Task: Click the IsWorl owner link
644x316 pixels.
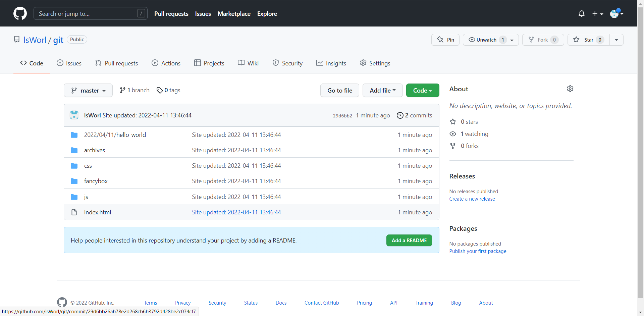Action: click(35, 40)
